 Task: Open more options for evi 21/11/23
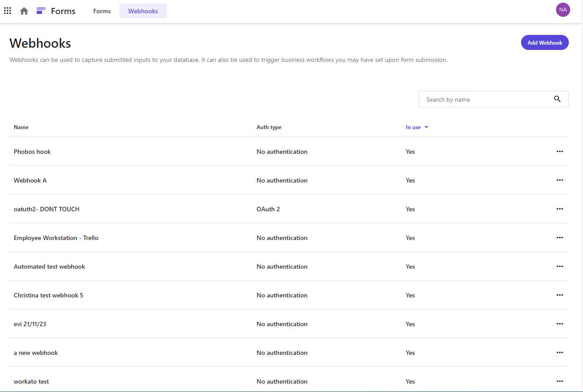coord(560,324)
